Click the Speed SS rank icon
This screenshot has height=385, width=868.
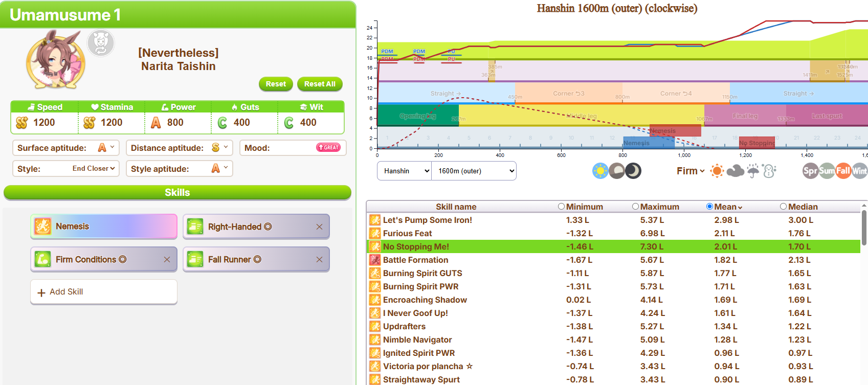point(21,123)
